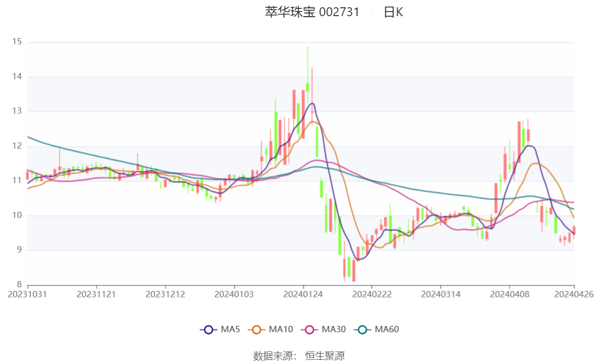The image size is (598, 364).
Task: Click the 日K label in title
Action: pyautogui.click(x=393, y=12)
